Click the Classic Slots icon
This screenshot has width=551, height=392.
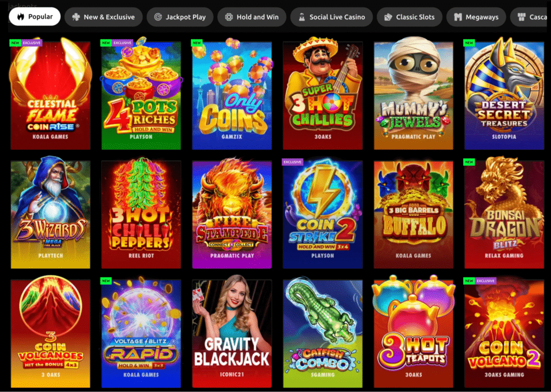[388, 17]
